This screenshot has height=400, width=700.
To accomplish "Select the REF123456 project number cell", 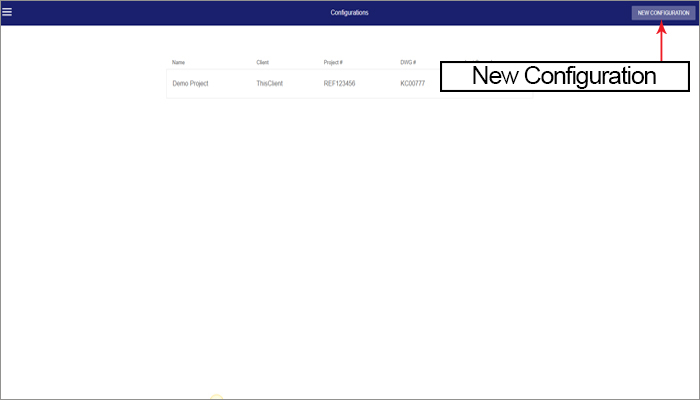I will pyautogui.click(x=343, y=83).
